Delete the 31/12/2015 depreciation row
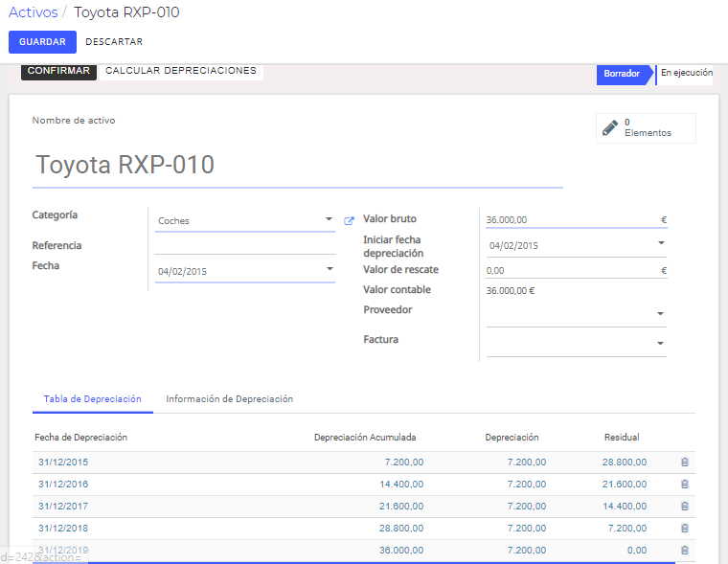728x564 pixels. click(684, 462)
